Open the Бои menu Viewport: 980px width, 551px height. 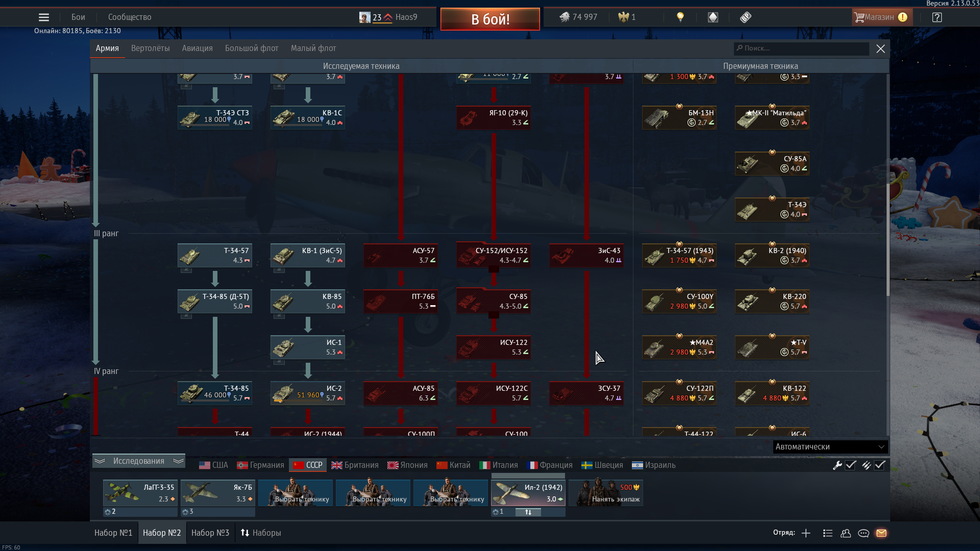[x=78, y=17]
